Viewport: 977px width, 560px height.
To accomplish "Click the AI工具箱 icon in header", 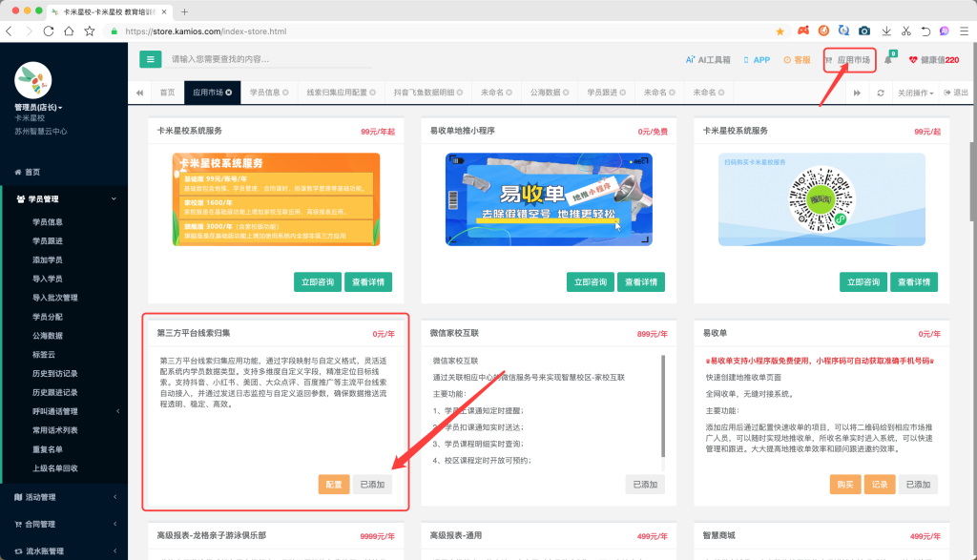I will (708, 59).
